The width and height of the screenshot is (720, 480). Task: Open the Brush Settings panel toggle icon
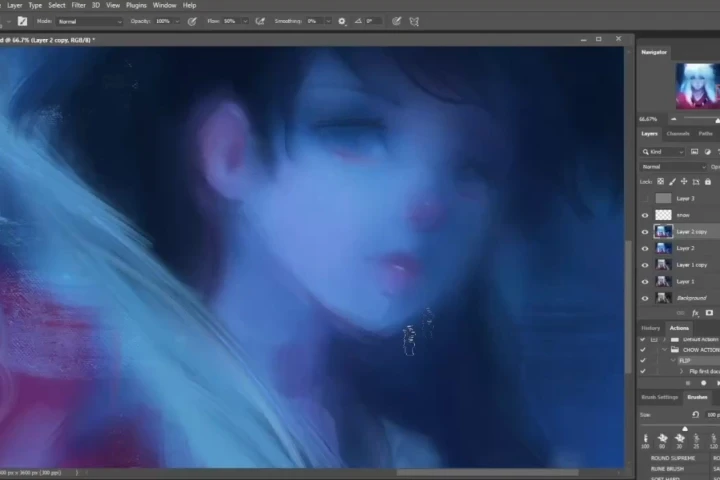[22, 21]
